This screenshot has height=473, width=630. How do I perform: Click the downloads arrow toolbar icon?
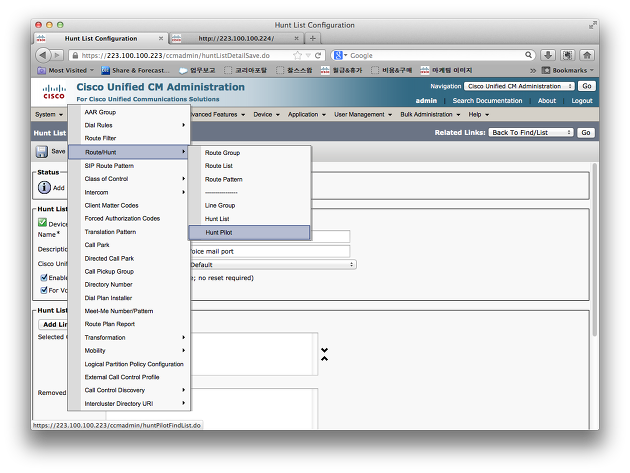(x=548, y=55)
